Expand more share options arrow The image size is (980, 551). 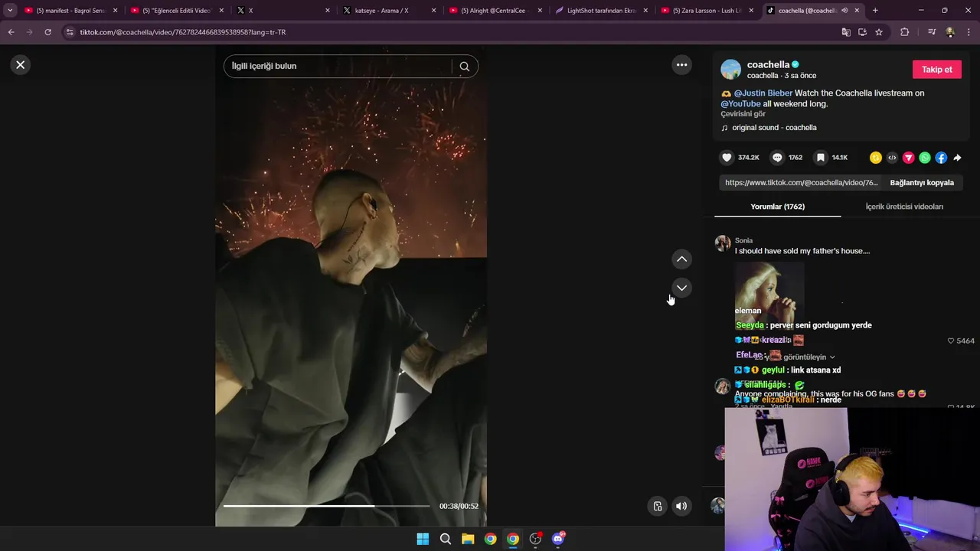(x=957, y=158)
